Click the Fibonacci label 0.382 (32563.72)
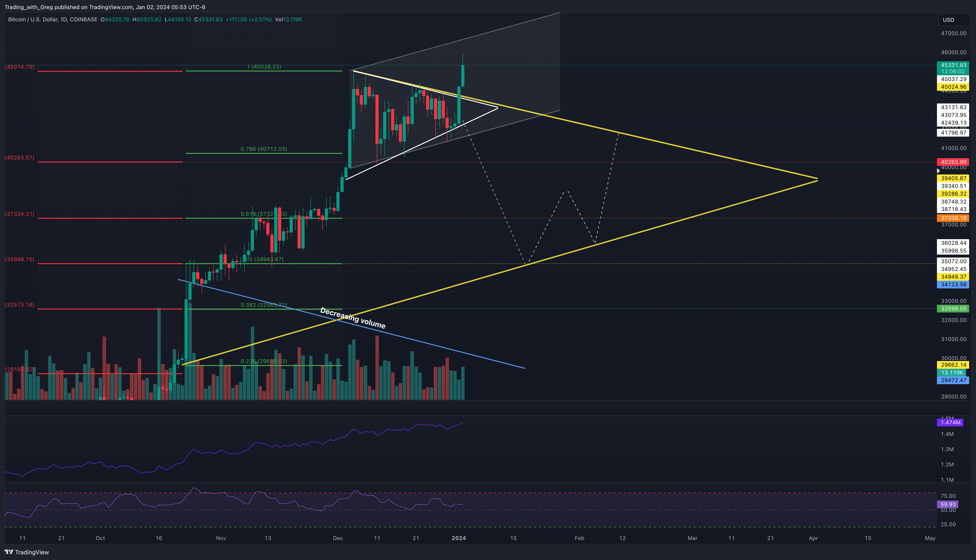 [x=264, y=305]
